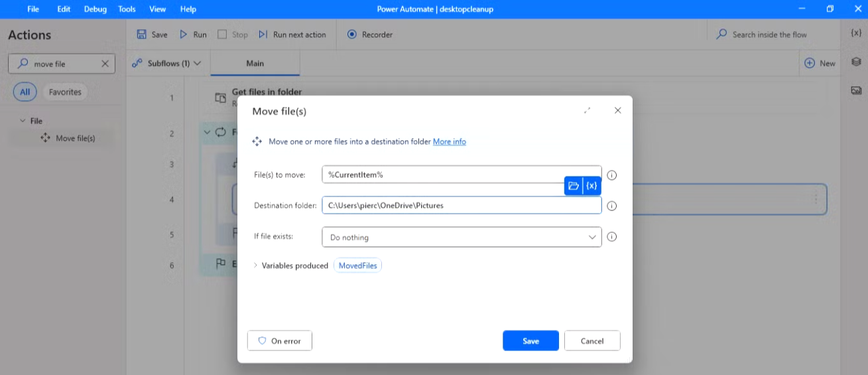Viewport: 868px width, 375px height.
Task: Open the Subflows (1) dropdown
Action: pos(166,64)
